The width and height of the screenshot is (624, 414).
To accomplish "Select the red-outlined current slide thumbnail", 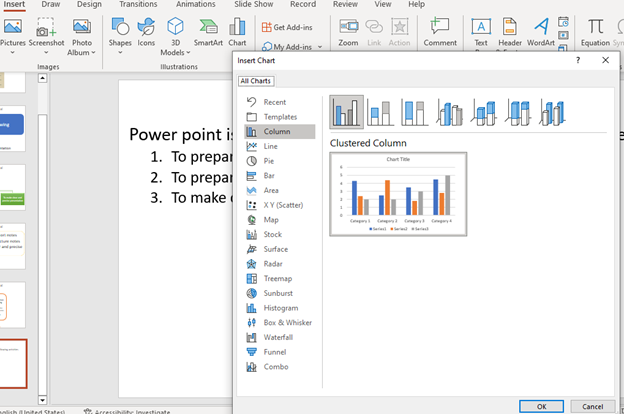I will coord(13,363).
